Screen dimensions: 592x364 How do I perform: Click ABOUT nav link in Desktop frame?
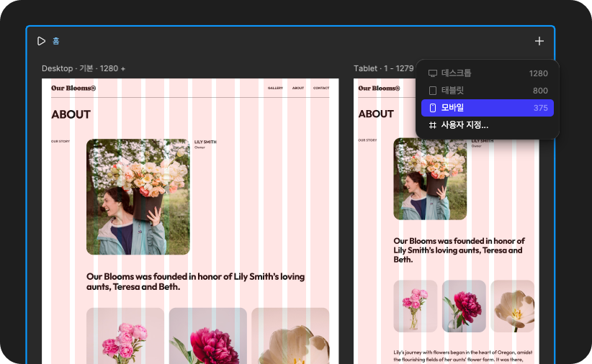[298, 88]
